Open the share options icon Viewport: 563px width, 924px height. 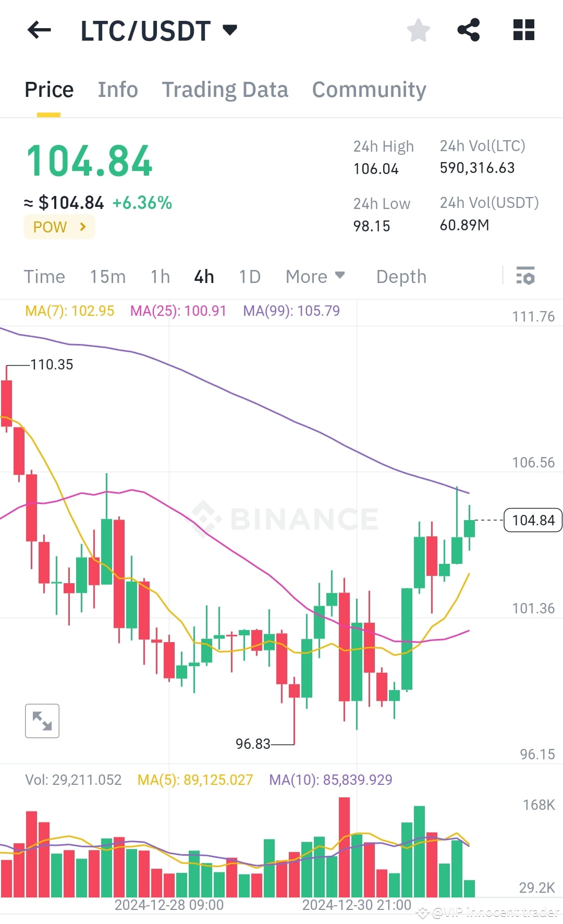click(469, 30)
